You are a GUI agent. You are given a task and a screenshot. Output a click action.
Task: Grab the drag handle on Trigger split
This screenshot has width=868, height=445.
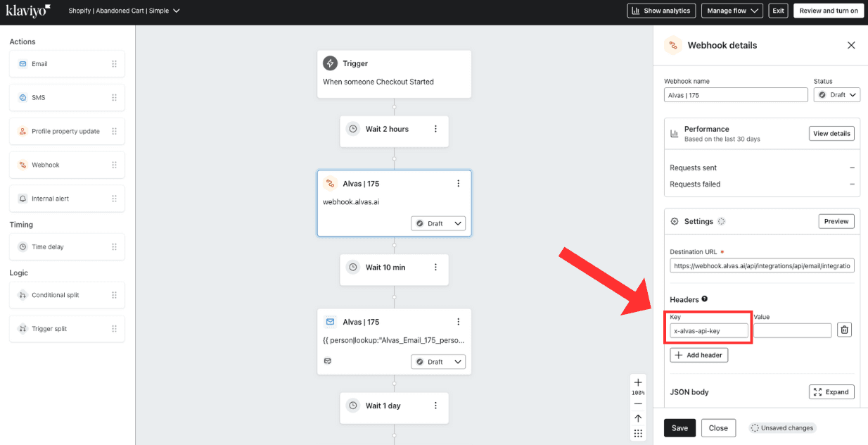coord(114,329)
